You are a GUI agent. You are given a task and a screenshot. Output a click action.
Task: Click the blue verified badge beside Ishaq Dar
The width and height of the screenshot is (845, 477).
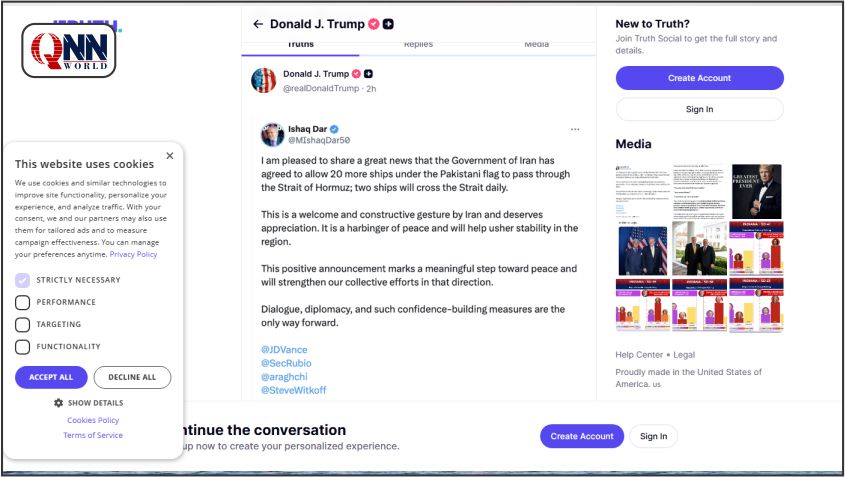pyautogui.click(x=335, y=129)
